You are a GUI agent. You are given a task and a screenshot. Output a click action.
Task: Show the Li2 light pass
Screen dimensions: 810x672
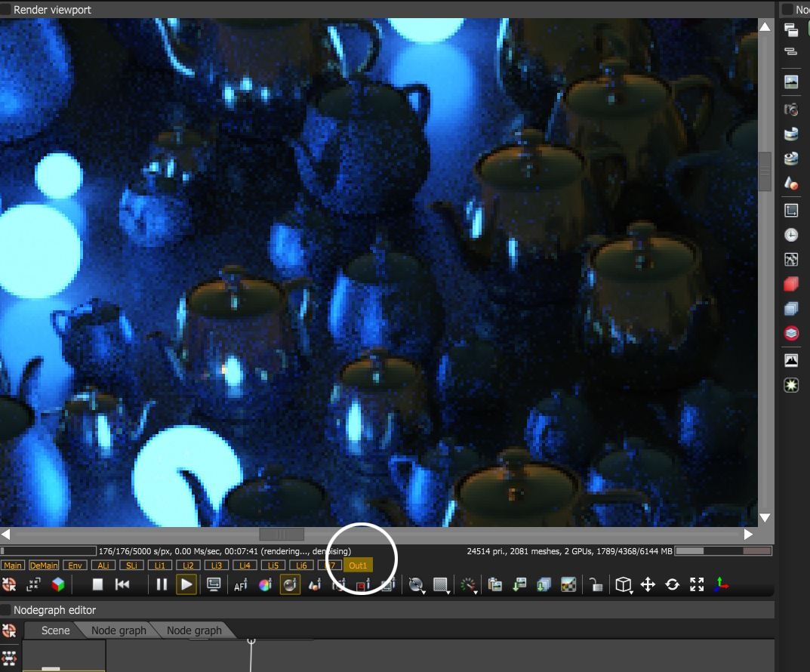click(188, 566)
